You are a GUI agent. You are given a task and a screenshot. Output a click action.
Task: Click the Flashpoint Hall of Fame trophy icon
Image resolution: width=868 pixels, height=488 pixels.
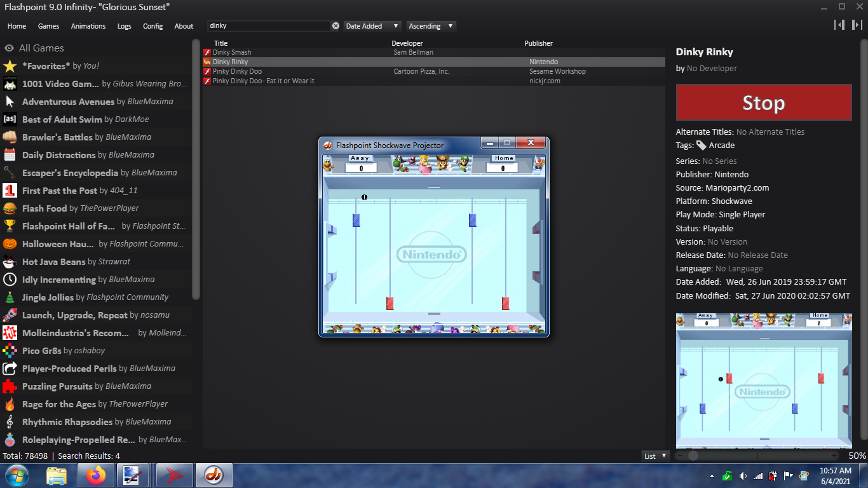tap(10, 226)
